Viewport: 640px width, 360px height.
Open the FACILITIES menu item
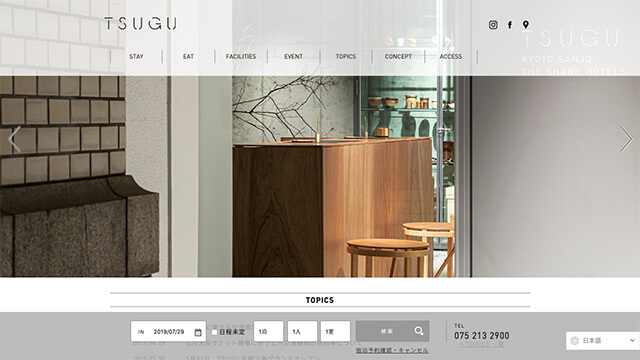click(x=241, y=56)
